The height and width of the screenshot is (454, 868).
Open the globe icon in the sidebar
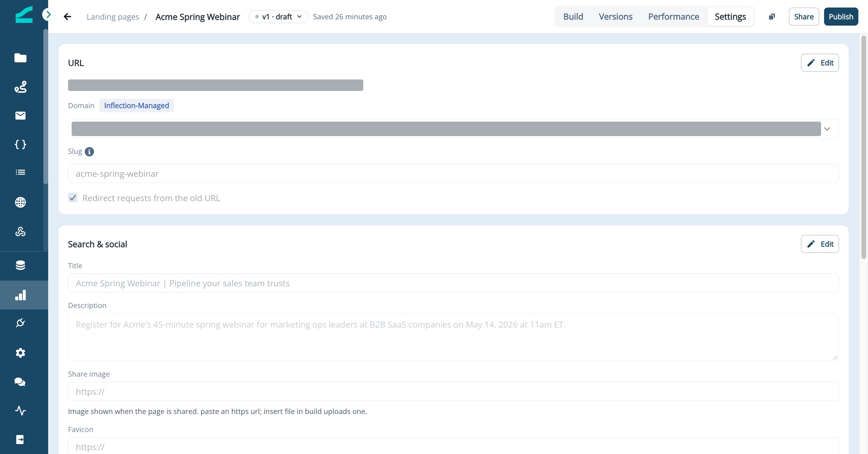coord(20,202)
